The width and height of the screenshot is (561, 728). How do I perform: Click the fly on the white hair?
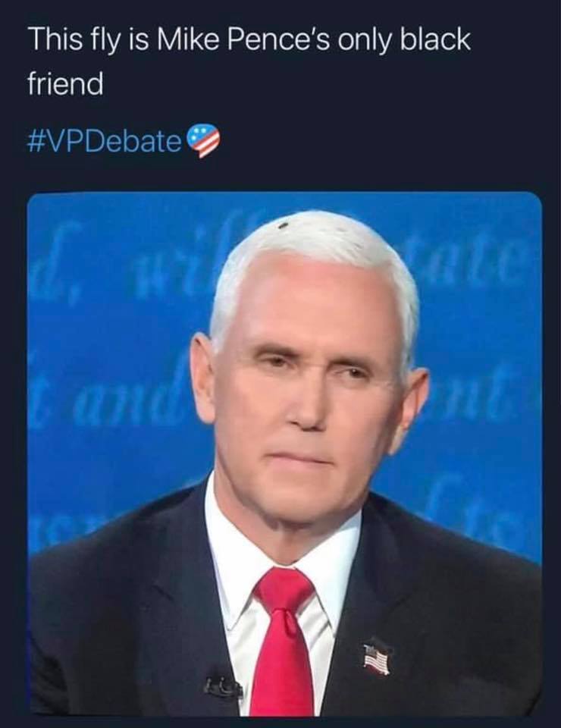pyautogui.click(x=283, y=226)
